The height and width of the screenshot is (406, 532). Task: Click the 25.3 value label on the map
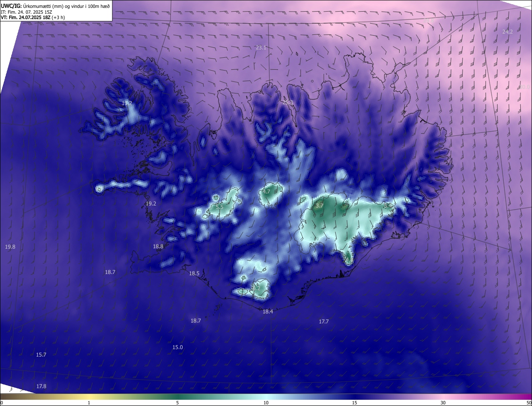[288, 103]
